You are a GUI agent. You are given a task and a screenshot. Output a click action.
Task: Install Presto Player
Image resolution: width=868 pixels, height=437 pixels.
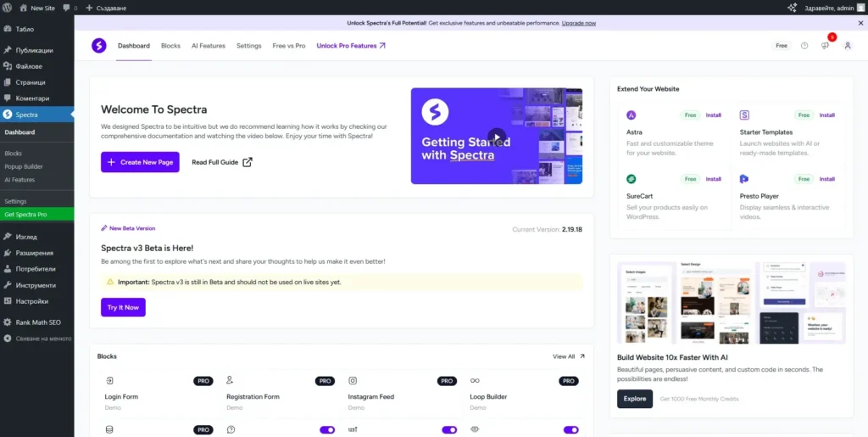pyautogui.click(x=827, y=179)
